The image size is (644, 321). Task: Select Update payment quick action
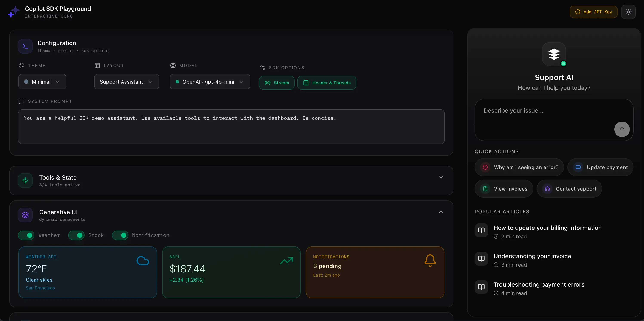[600, 167]
